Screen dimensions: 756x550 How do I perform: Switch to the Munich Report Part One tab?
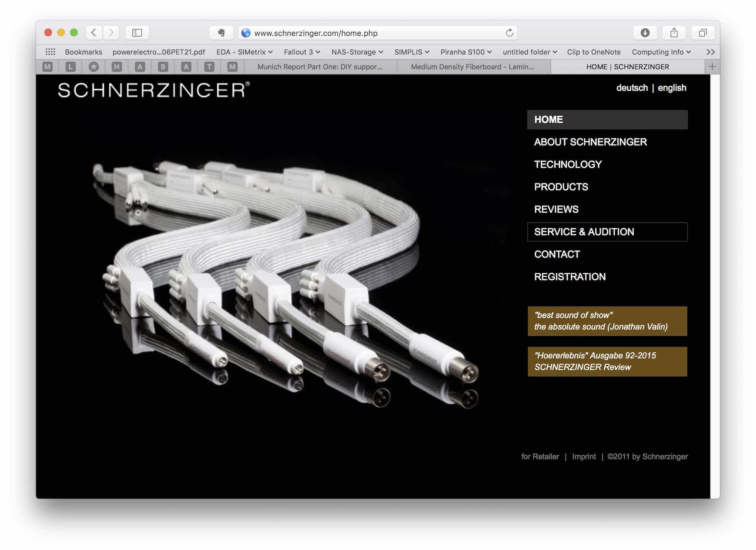click(x=320, y=67)
